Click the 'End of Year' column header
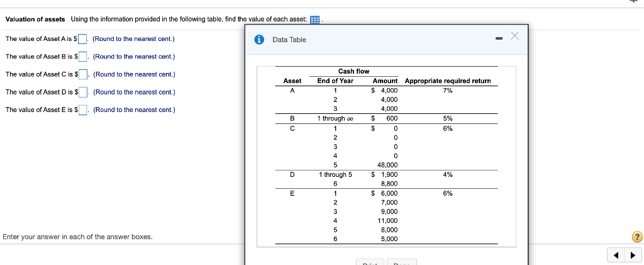The width and height of the screenshot is (644, 265). pos(335,81)
